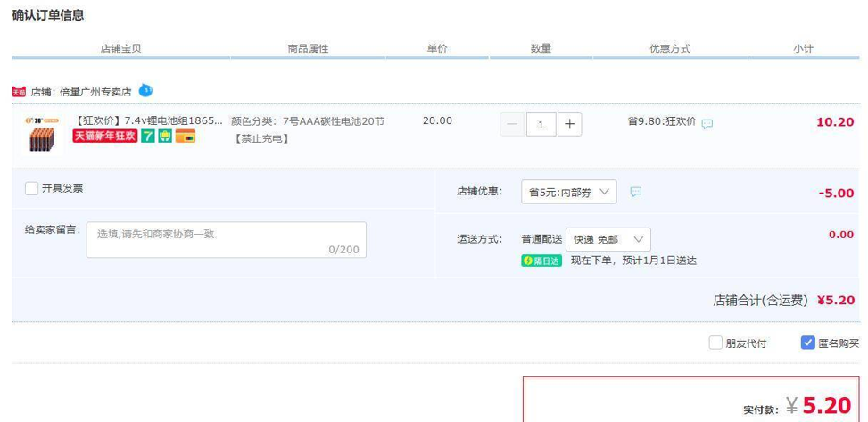
Task: Click the comment icon beside 狂欢价 discount
Action: coord(707,124)
